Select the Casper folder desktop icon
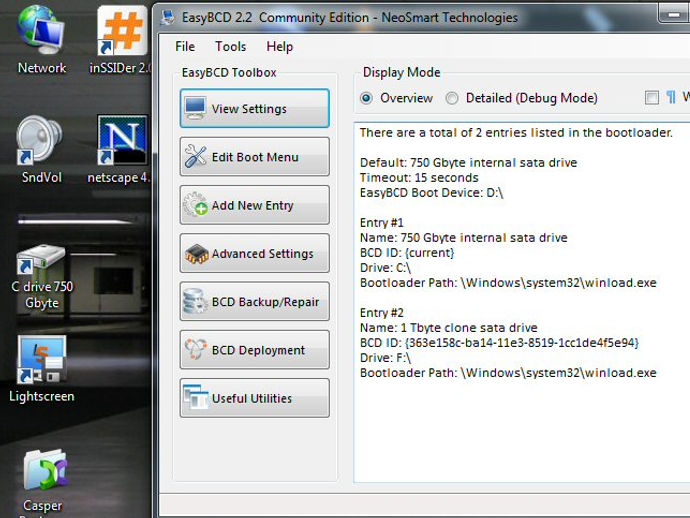Screen dimensions: 690x518 46,470
